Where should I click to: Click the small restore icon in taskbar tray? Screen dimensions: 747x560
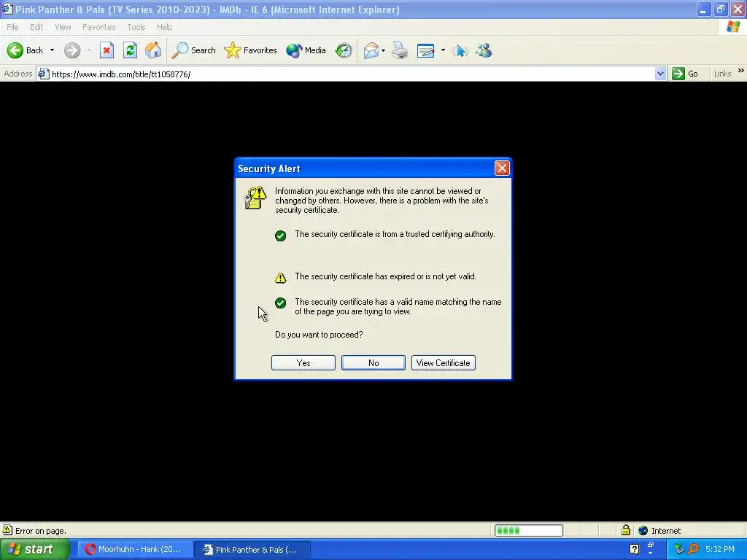tap(651, 545)
